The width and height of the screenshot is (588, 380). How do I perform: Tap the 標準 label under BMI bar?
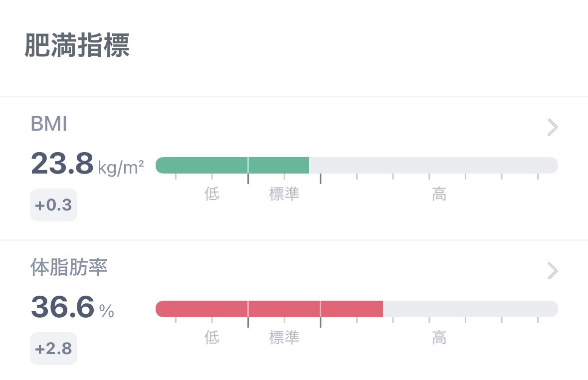284,194
